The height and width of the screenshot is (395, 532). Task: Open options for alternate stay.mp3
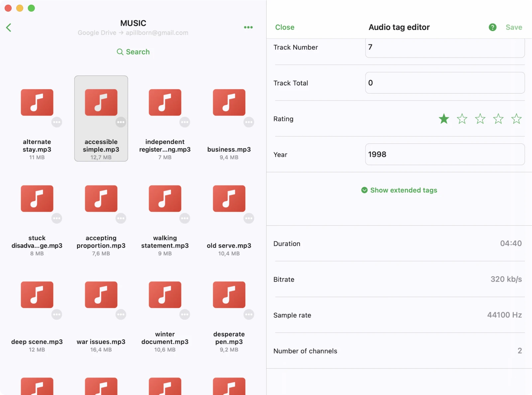coord(57,122)
